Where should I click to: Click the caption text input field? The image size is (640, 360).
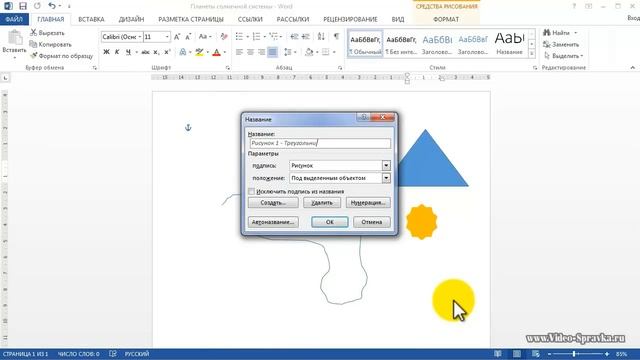(320, 143)
